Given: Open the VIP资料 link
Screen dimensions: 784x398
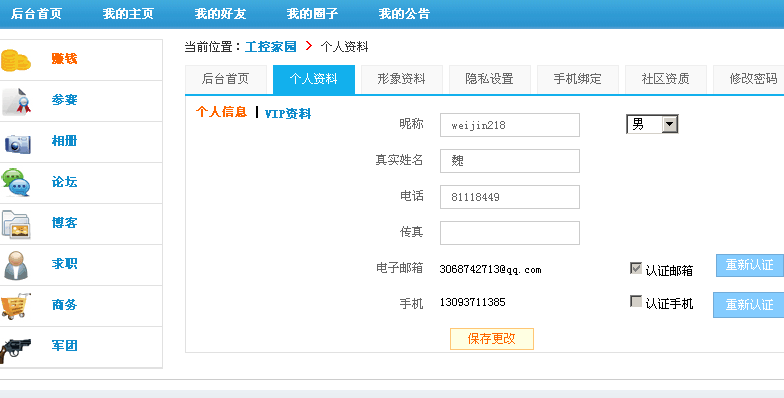Looking at the screenshot, I should pos(288,114).
